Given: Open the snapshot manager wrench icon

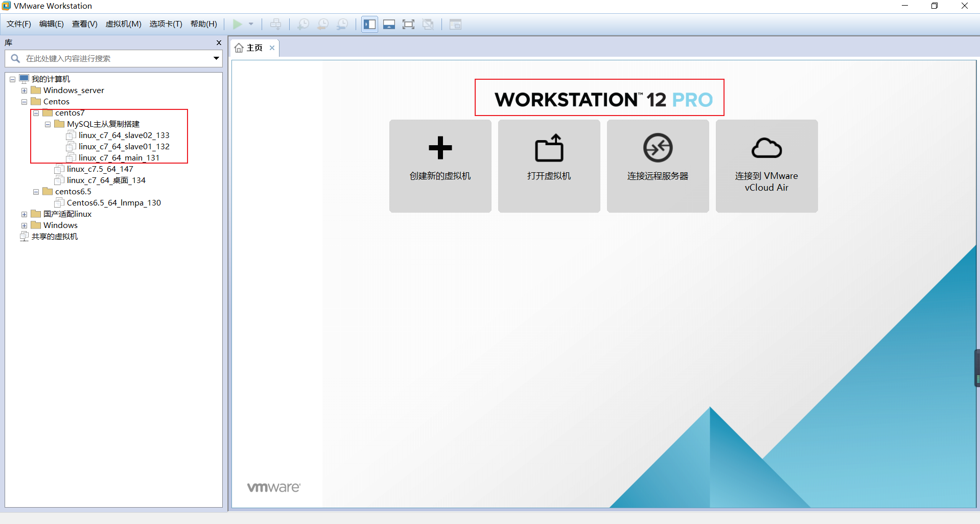Looking at the screenshot, I should pos(343,24).
